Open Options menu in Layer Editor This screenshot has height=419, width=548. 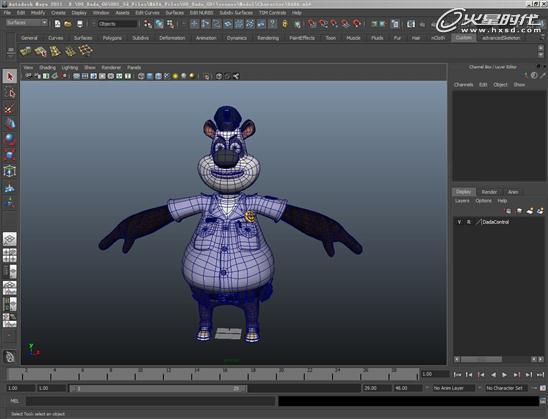483,201
